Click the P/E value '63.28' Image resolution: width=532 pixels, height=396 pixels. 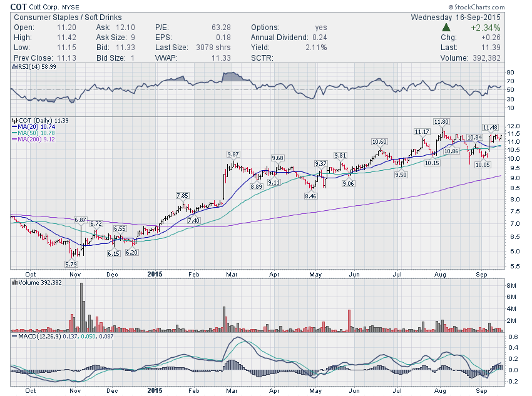click(221, 28)
